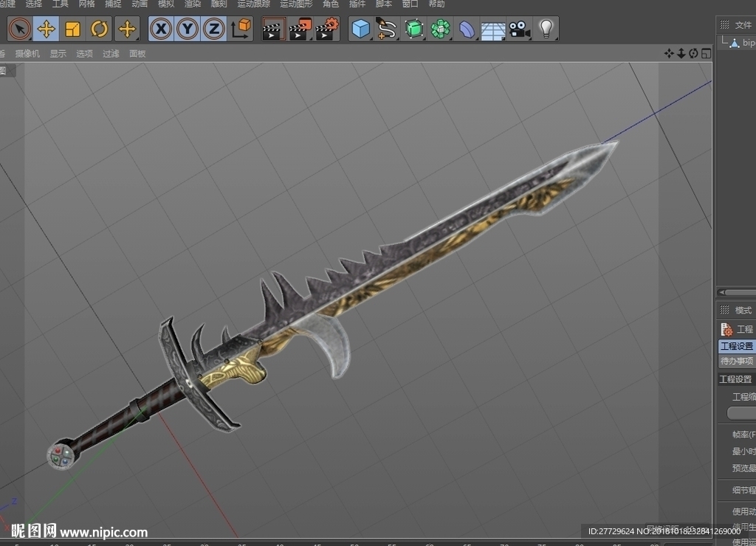This screenshot has width=756, height=546.
Task: Add a light object bulb
Action: tap(546, 29)
